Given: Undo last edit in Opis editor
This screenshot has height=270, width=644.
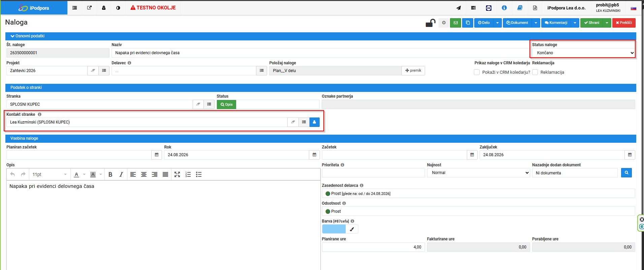Looking at the screenshot, I should (x=12, y=174).
